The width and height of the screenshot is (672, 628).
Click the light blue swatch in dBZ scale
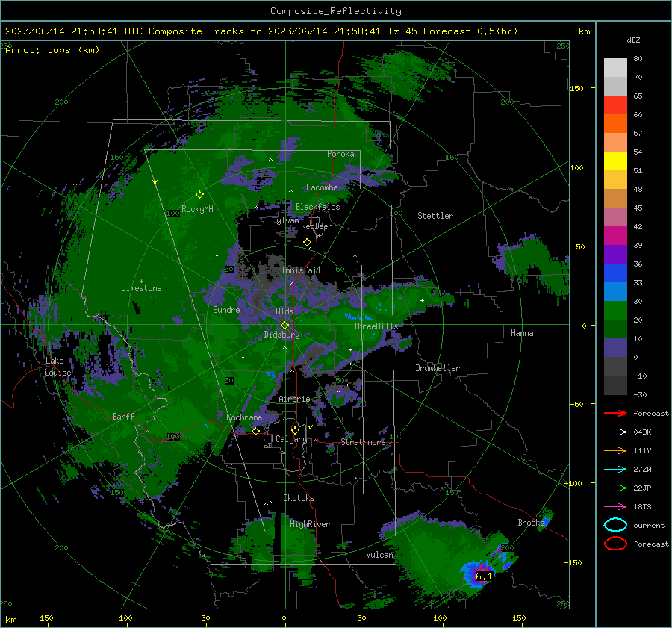click(x=615, y=291)
